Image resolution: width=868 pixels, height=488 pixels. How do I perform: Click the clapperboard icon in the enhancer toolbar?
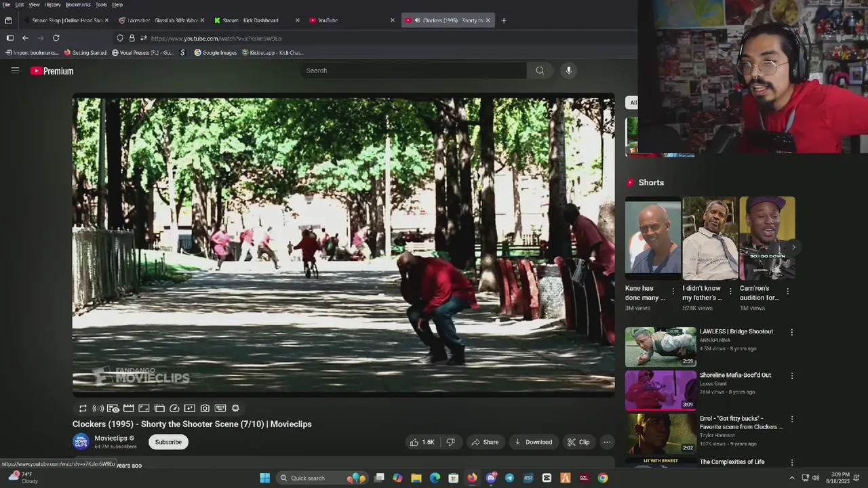129,408
